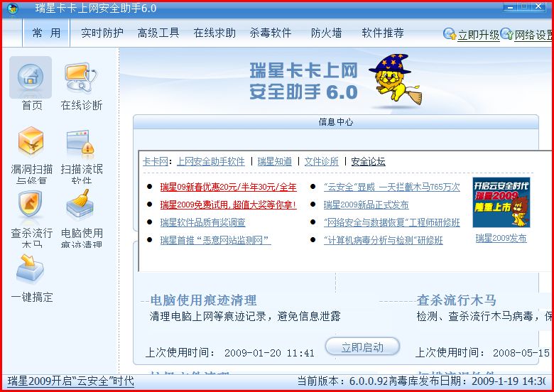Screen dimensions: 554x392
Task: Click the 立即升级 globe upgrade icon
Action: (450, 34)
